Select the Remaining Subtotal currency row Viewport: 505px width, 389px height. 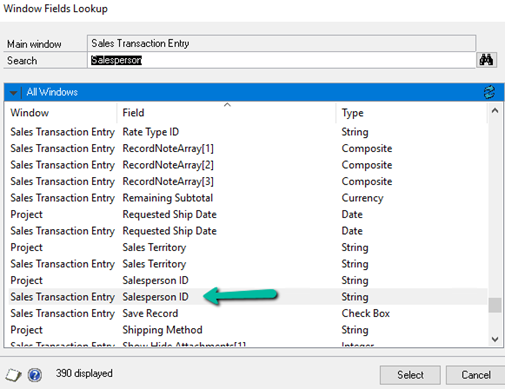click(x=248, y=198)
